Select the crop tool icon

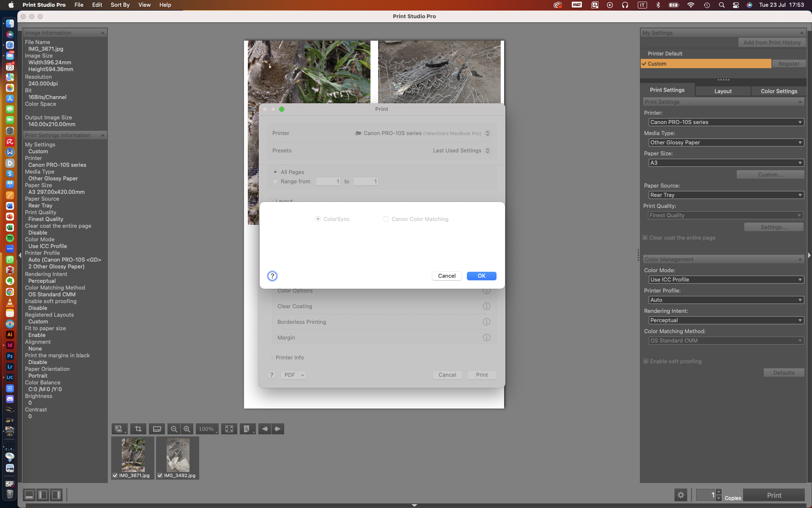tap(138, 429)
